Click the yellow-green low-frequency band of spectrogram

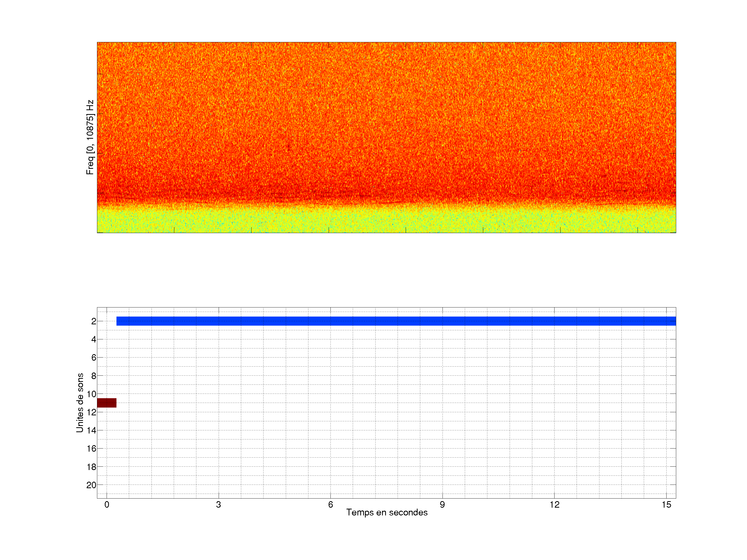click(386, 221)
